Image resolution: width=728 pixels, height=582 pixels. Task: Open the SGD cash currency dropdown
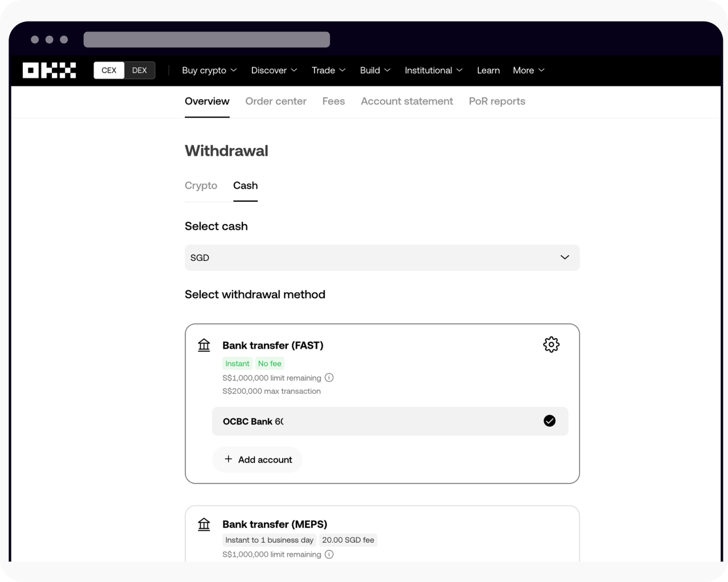pos(382,257)
